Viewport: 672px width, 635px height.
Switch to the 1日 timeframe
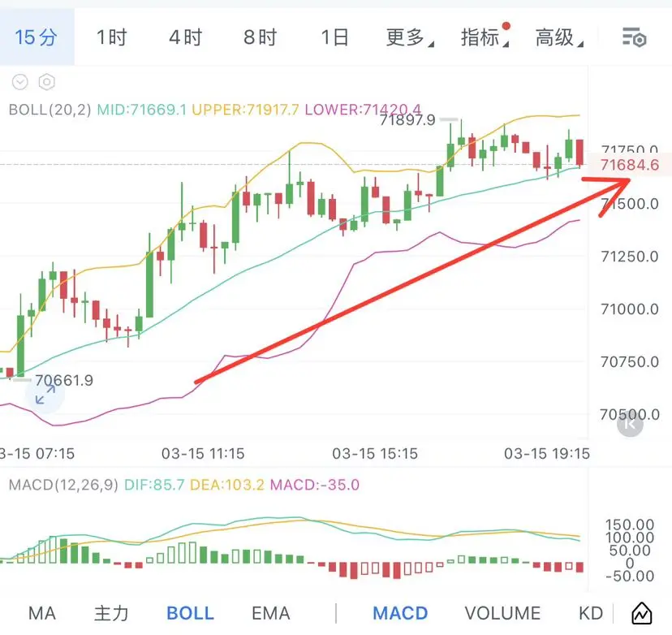(x=334, y=37)
